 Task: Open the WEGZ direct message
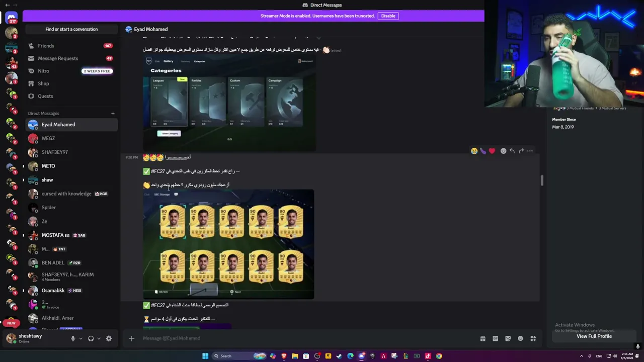pyautogui.click(x=71, y=138)
